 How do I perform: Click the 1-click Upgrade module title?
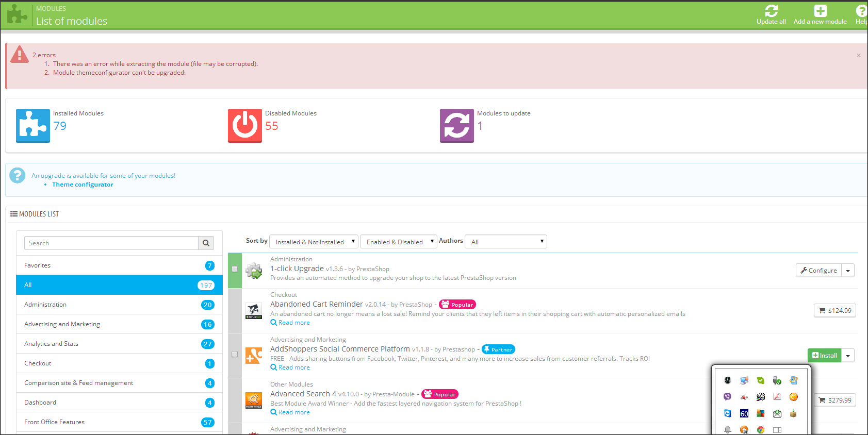pyautogui.click(x=297, y=269)
